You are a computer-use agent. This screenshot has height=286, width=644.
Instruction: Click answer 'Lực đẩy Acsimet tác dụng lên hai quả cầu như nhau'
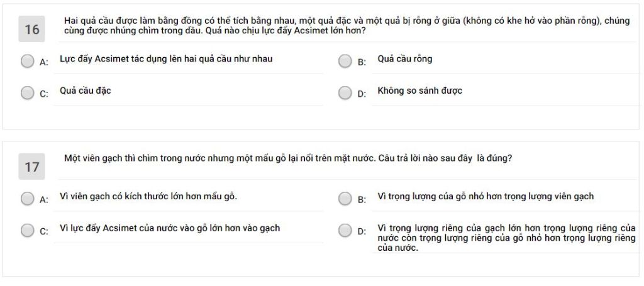[x=166, y=59]
